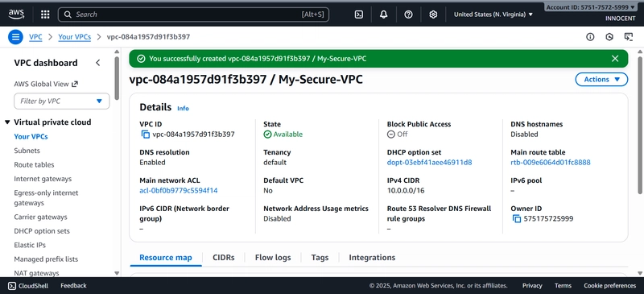Go to Egress-only internet gateways
Viewport: 644px width, 294px height.
click(46, 198)
